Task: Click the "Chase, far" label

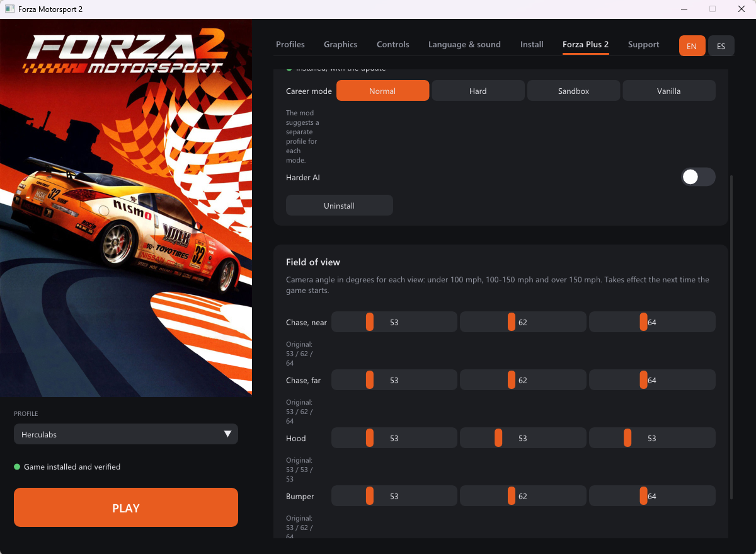Action: click(303, 381)
